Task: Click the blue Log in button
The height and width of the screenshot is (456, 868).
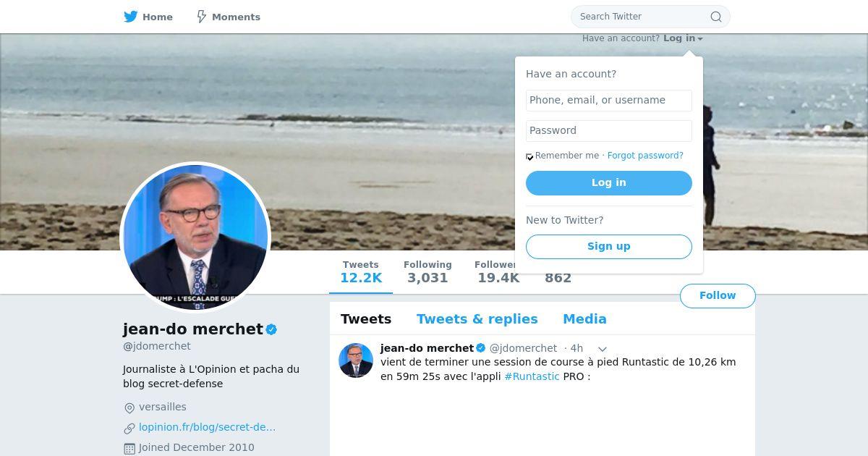Action: [x=609, y=183]
